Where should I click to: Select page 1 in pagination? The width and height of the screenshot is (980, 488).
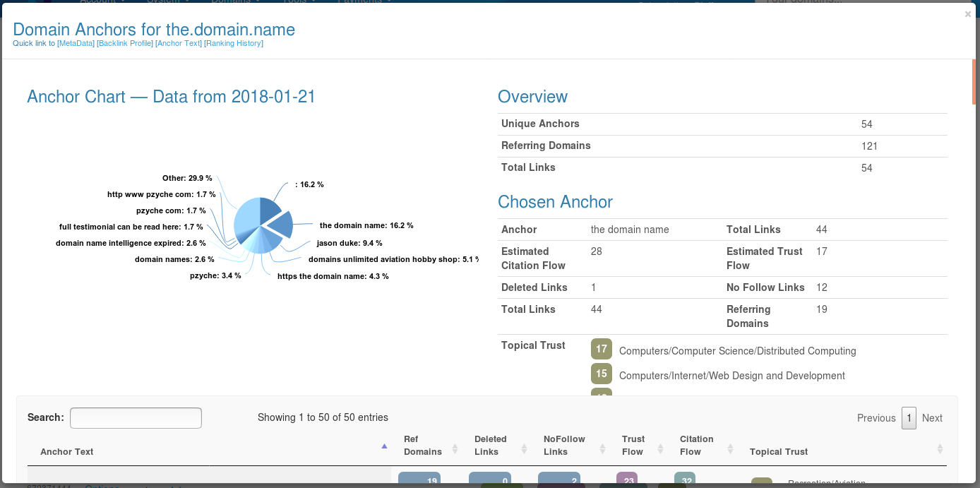tap(909, 418)
